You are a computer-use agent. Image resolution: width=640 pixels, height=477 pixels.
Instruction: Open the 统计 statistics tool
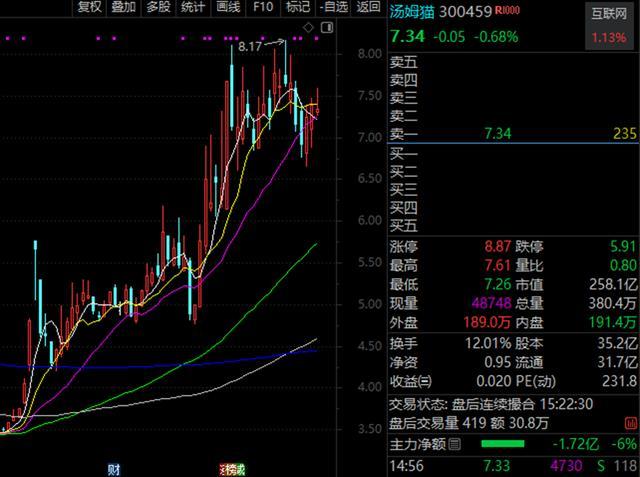(x=193, y=7)
